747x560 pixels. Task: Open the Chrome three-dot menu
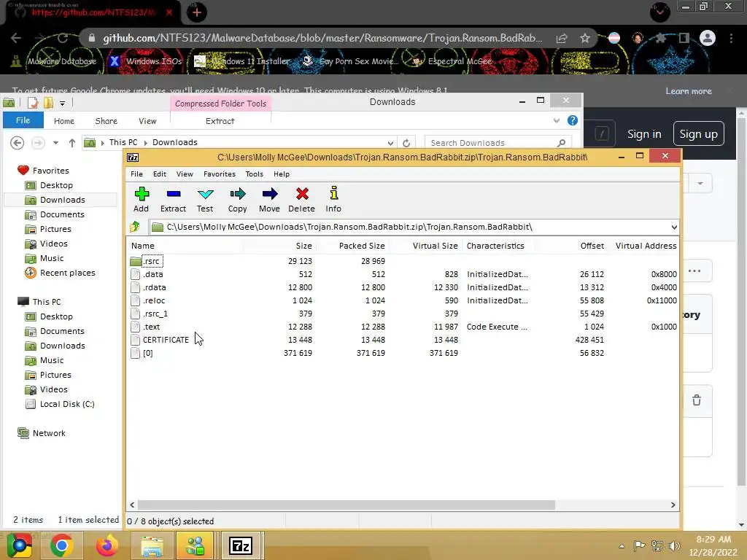pos(731,38)
